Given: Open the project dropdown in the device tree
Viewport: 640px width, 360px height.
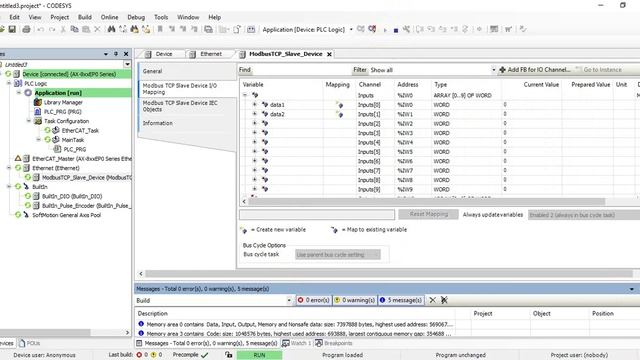Looking at the screenshot, I should [x=127, y=64].
